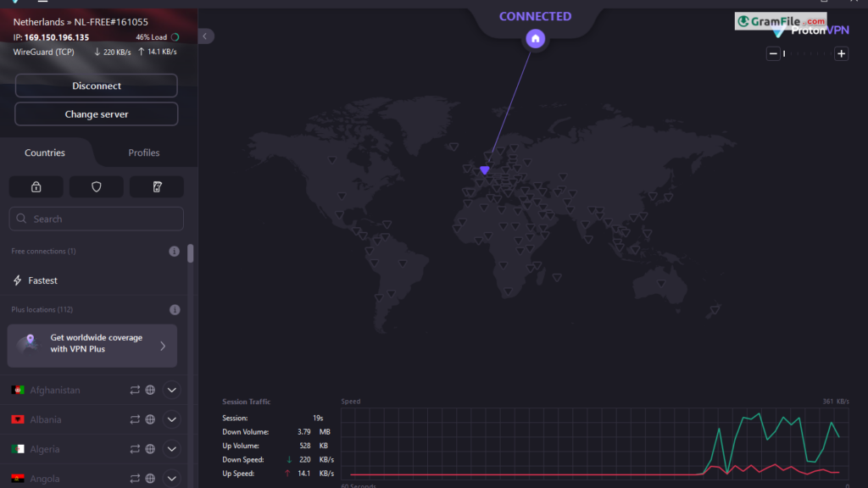Expand the Albania server list
The width and height of the screenshot is (868, 488).
tap(172, 419)
